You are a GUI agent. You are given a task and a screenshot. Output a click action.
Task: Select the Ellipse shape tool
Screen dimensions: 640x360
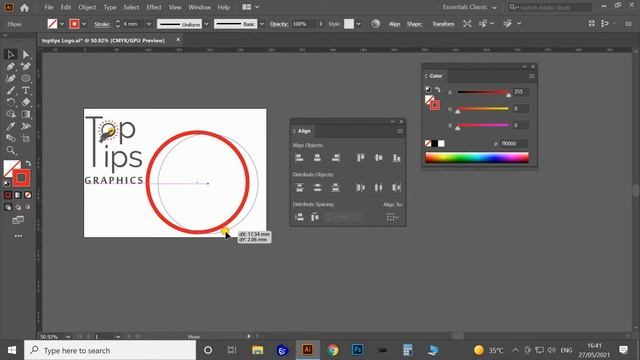point(26,78)
